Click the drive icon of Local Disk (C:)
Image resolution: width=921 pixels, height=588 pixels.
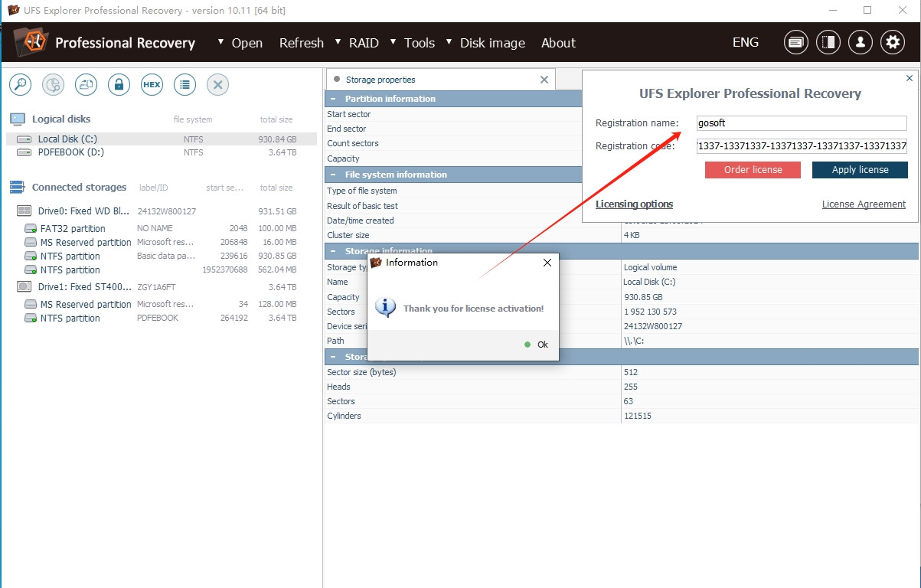pyautogui.click(x=24, y=139)
